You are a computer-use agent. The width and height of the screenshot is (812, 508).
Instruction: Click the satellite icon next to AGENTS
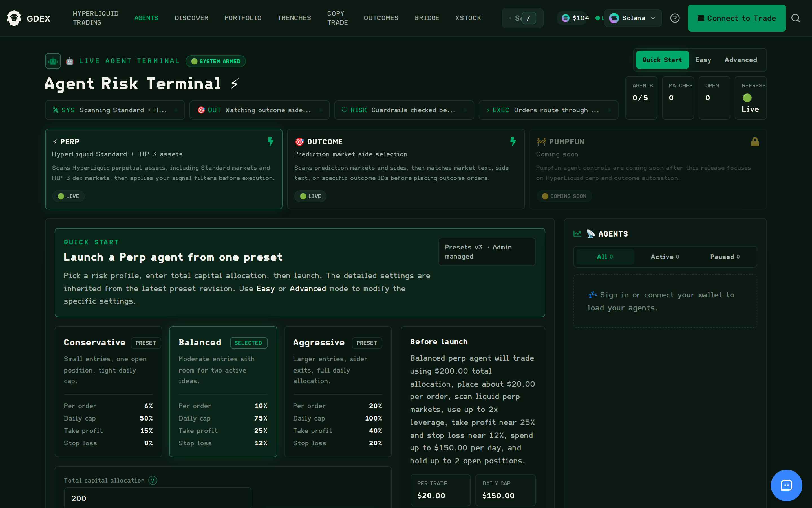[591, 234]
